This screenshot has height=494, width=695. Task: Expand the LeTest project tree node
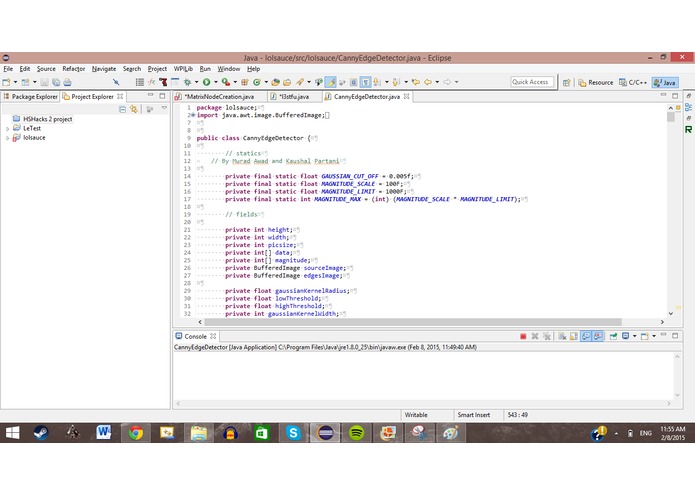click(7, 128)
